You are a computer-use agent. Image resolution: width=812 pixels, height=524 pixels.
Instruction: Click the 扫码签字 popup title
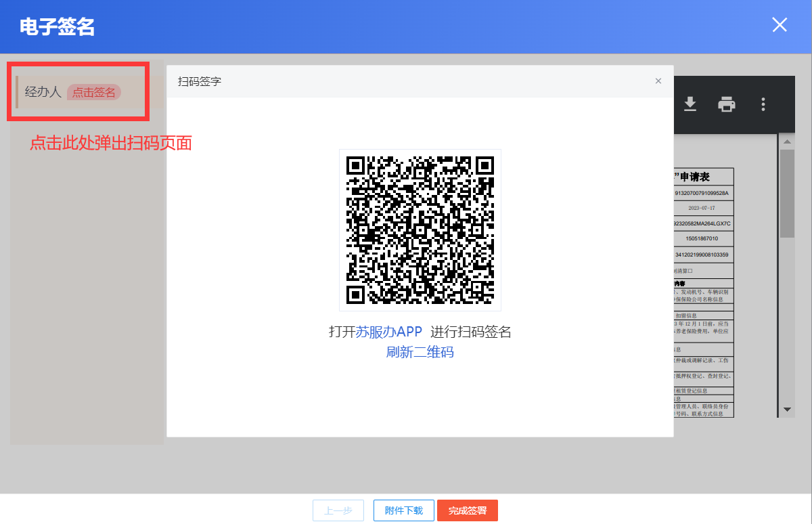(200, 82)
